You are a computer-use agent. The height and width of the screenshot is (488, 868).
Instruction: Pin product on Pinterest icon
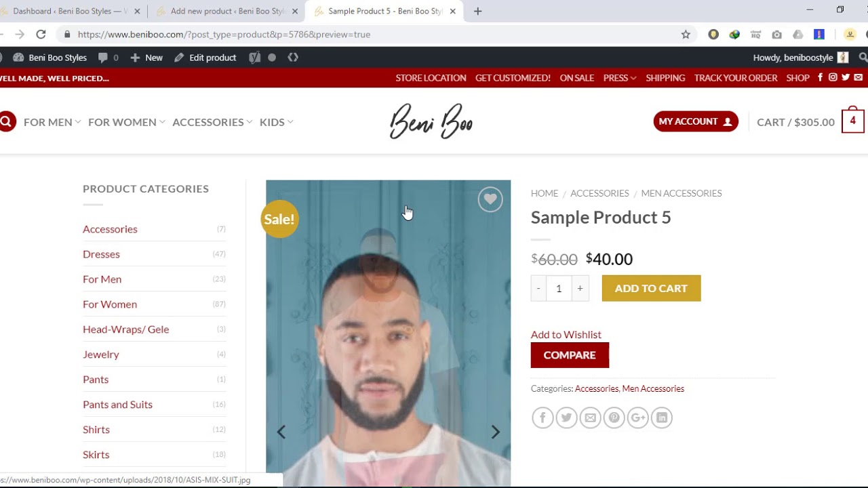[614, 418]
